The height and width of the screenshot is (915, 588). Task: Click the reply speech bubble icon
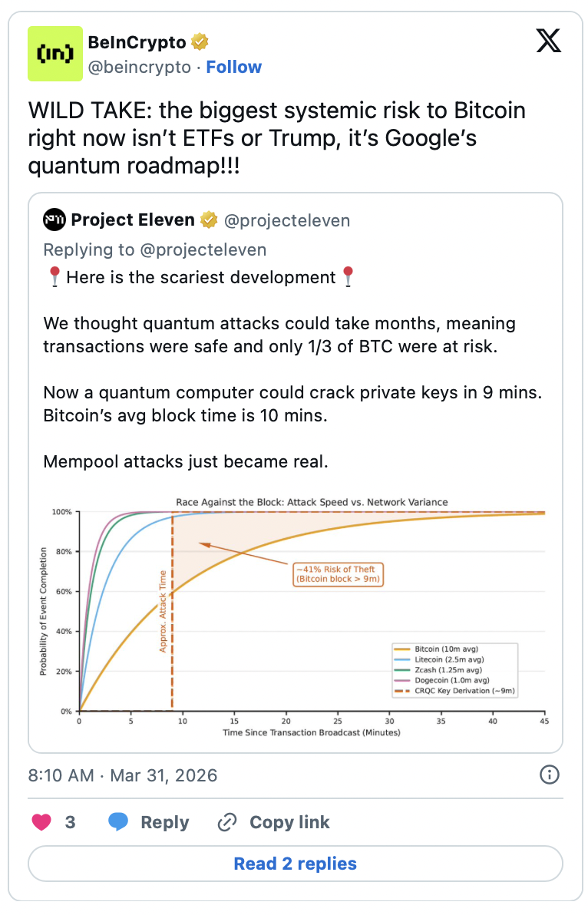(118, 822)
